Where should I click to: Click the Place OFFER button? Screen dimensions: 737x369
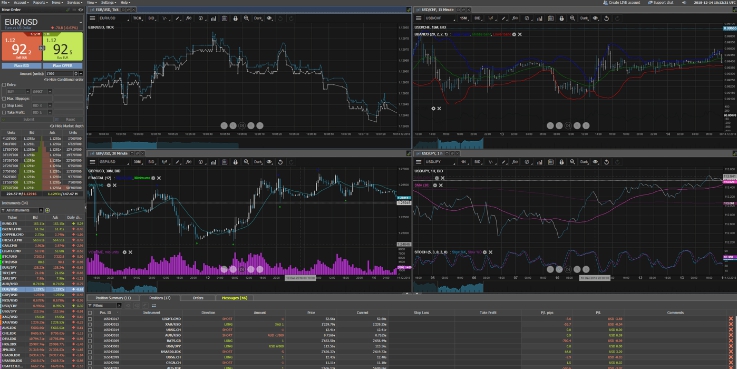(x=63, y=66)
